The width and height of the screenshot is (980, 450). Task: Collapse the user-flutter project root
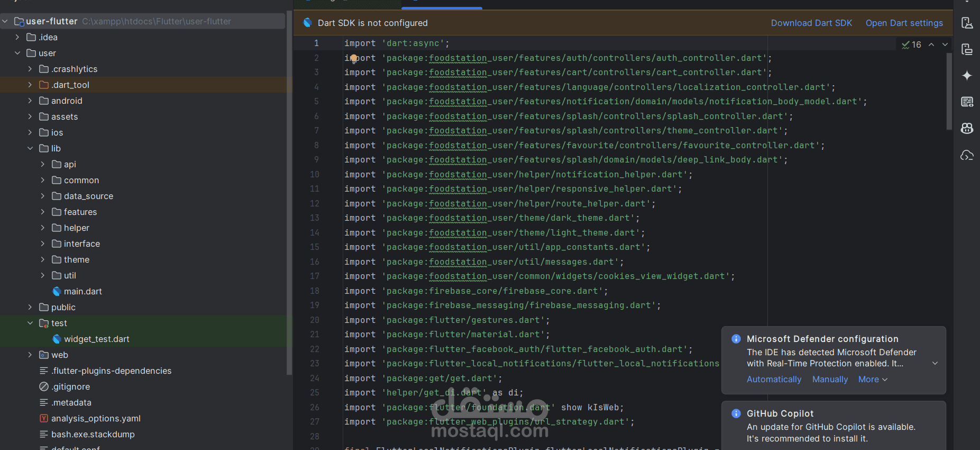[5, 21]
